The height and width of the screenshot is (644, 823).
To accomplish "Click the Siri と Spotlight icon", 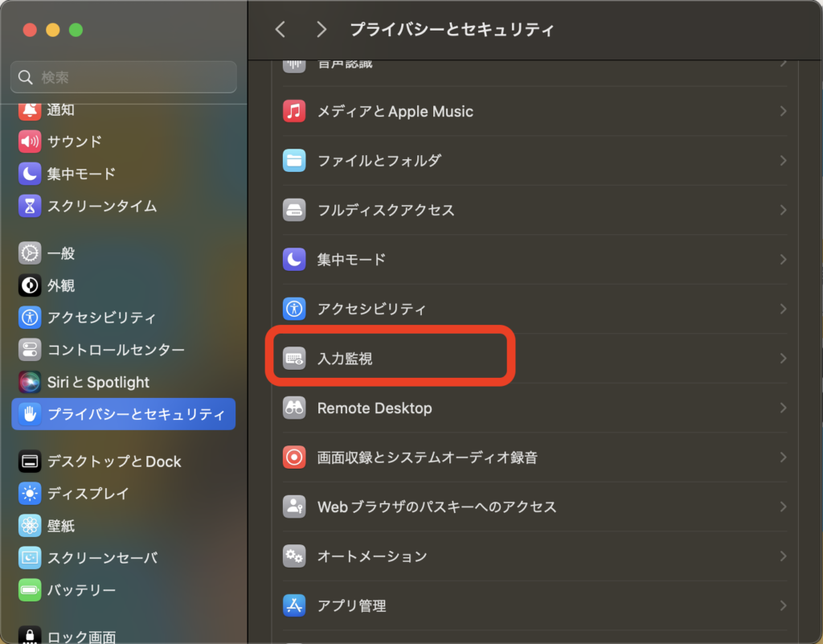I will tap(30, 382).
